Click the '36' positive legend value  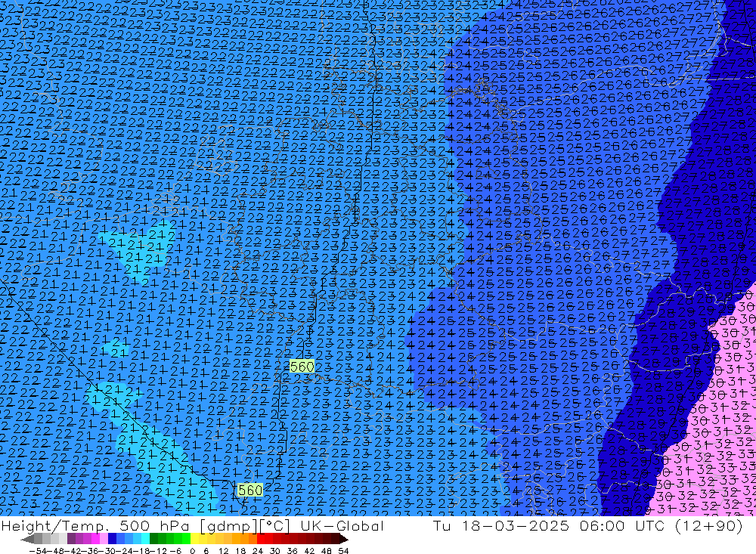[292, 551]
